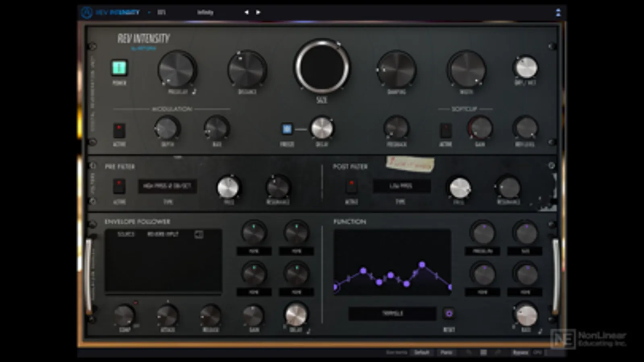Image resolution: width=644 pixels, height=362 pixels.
Task: Click the purple Reset button
Action: click(x=449, y=313)
